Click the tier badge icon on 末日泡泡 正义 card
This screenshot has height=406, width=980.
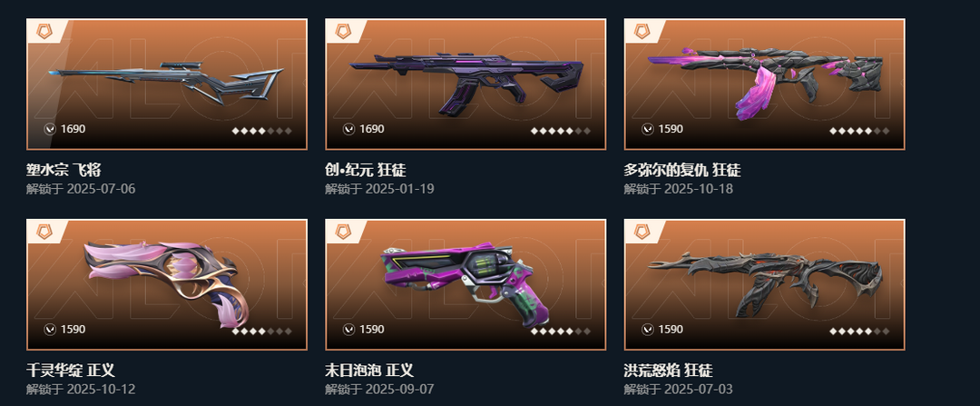click(x=342, y=232)
